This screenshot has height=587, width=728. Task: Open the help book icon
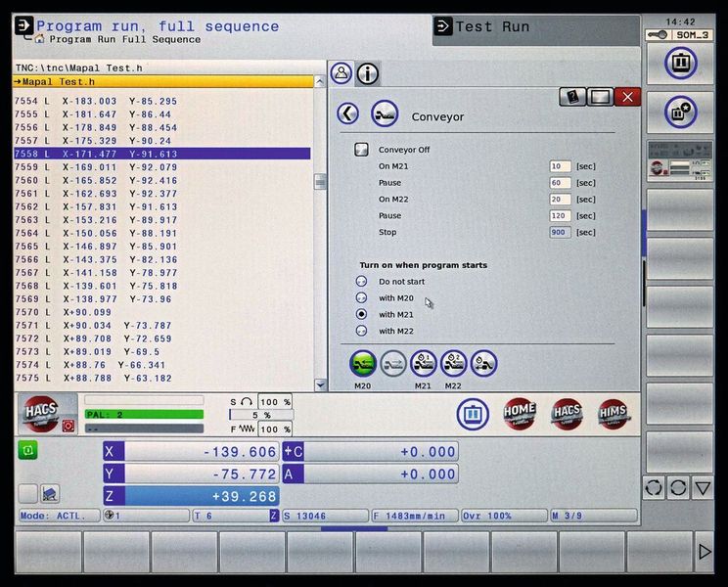point(572,97)
